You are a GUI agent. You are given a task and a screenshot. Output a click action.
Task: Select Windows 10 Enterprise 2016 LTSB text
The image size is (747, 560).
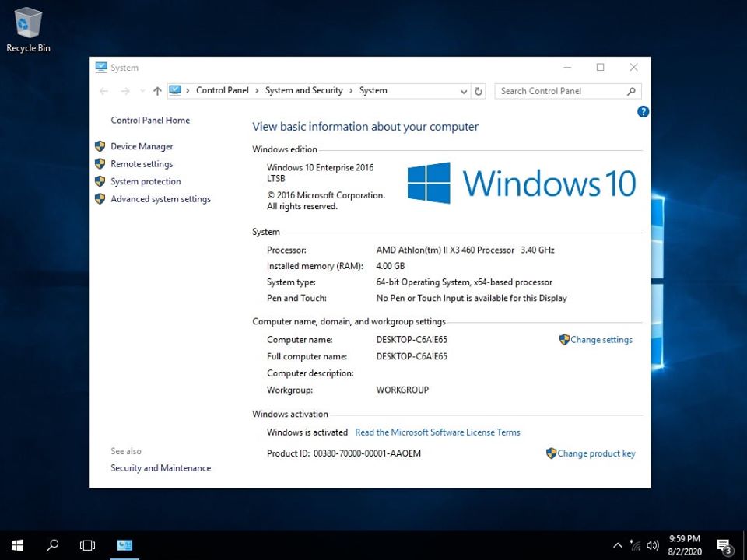(320, 173)
